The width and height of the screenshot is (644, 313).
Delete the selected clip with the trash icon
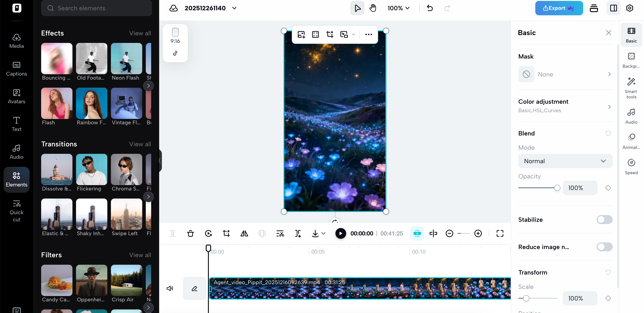[x=190, y=233]
